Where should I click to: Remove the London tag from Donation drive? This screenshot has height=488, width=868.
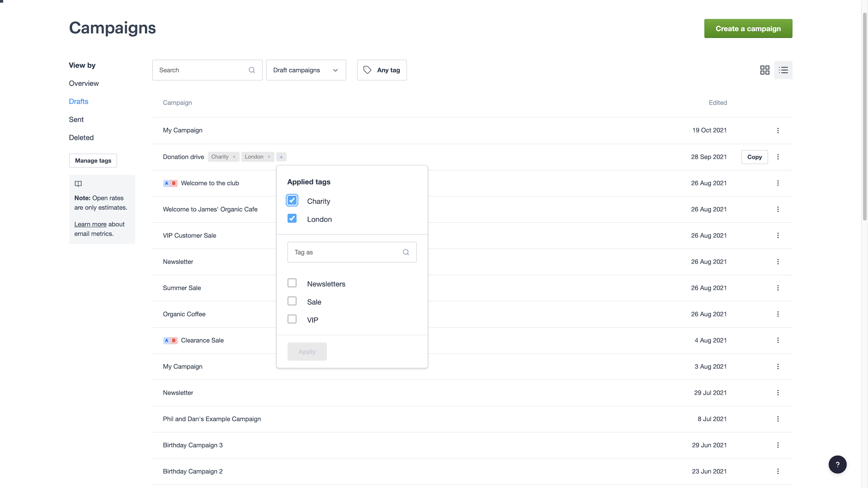(269, 157)
